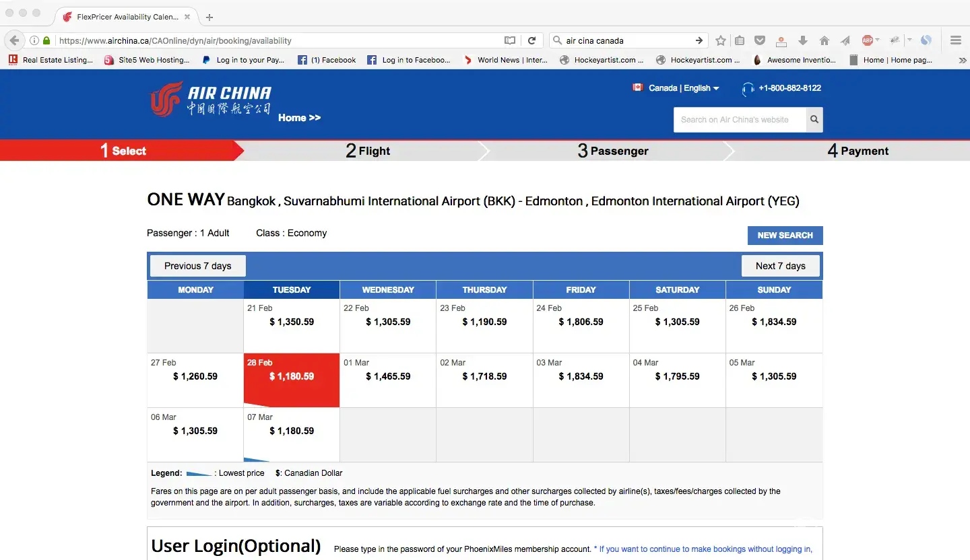Click the NEW SEARCH button
The height and width of the screenshot is (560, 970).
[x=785, y=236]
